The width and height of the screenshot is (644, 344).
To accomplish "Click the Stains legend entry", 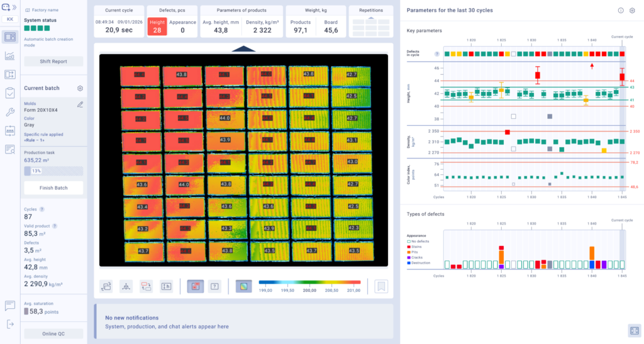I will pyautogui.click(x=414, y=247).
